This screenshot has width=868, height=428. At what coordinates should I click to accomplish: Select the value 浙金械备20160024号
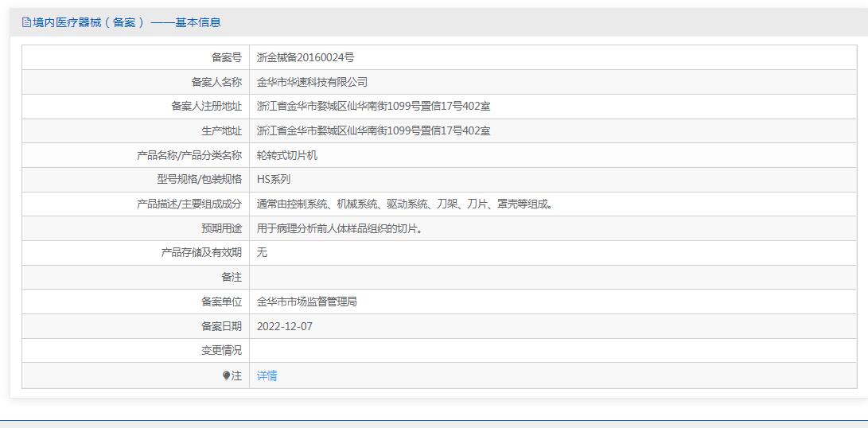click(x=306, y=57)
